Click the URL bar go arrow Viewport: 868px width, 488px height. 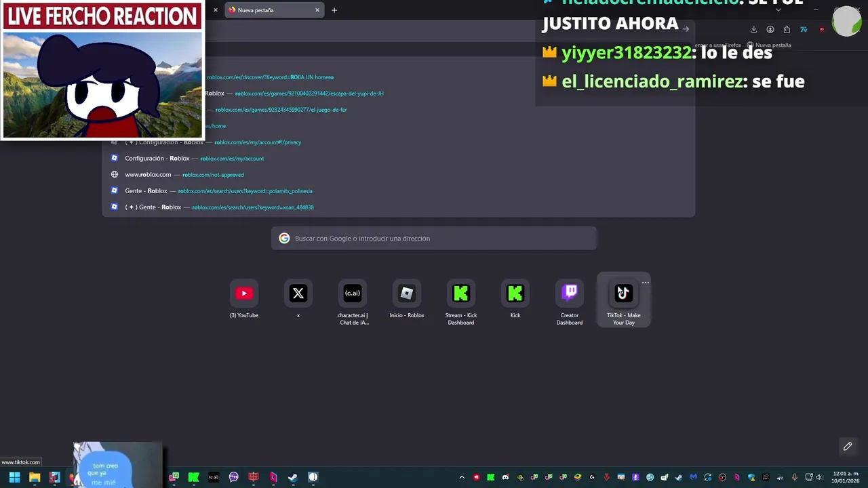coord(686,29)
